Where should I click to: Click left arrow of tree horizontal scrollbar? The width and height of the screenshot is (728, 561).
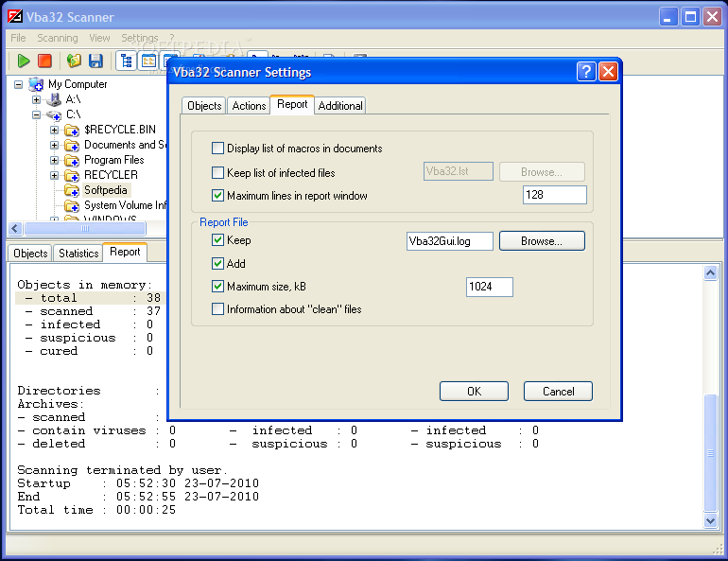pos(15,229)
